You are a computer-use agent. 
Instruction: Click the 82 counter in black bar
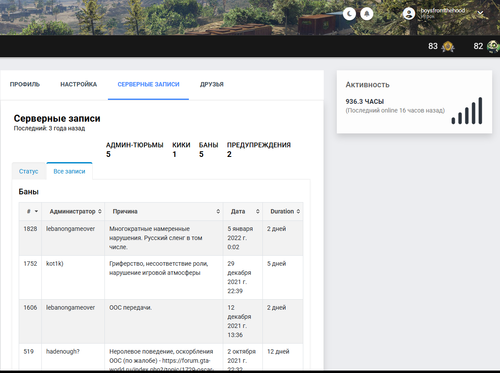[x=478, y=46]
